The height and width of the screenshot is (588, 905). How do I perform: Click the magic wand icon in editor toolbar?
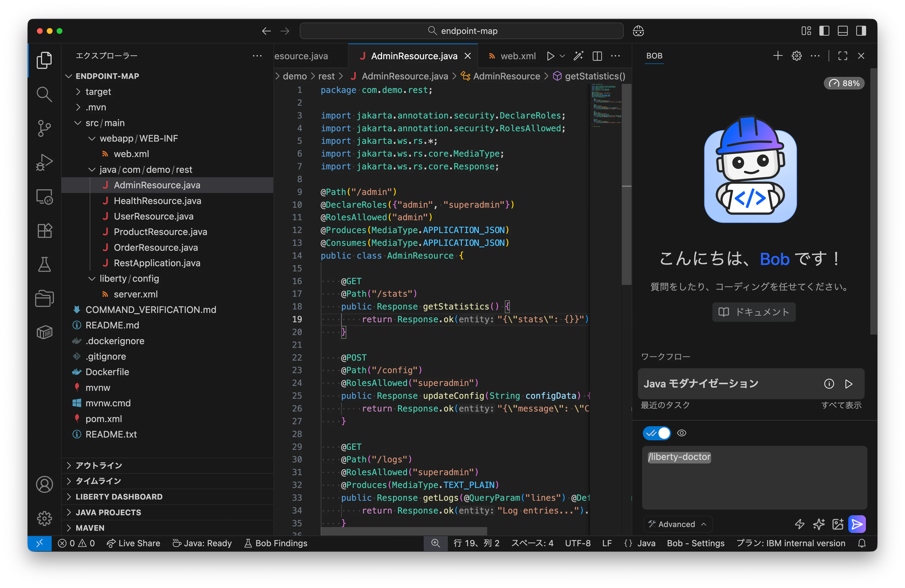(x=578, y=56)
